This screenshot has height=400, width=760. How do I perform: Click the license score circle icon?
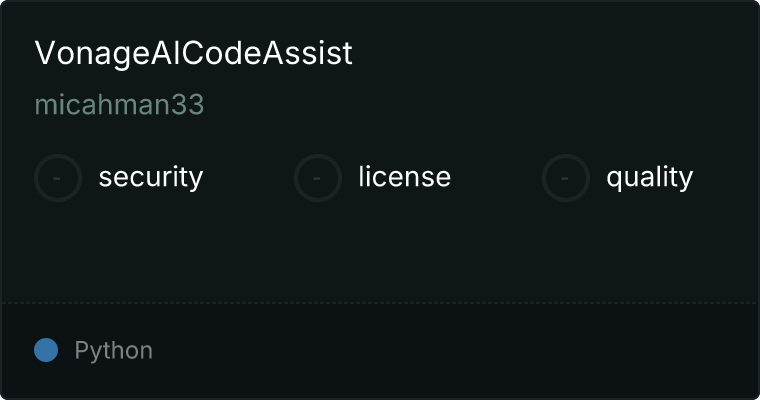tap(317, 178)
